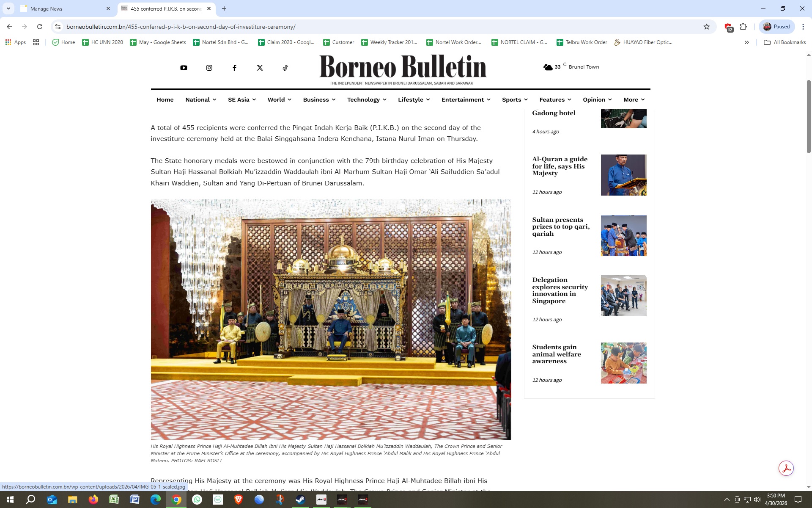Click the Instagram social icon

[x=209, y=68]
